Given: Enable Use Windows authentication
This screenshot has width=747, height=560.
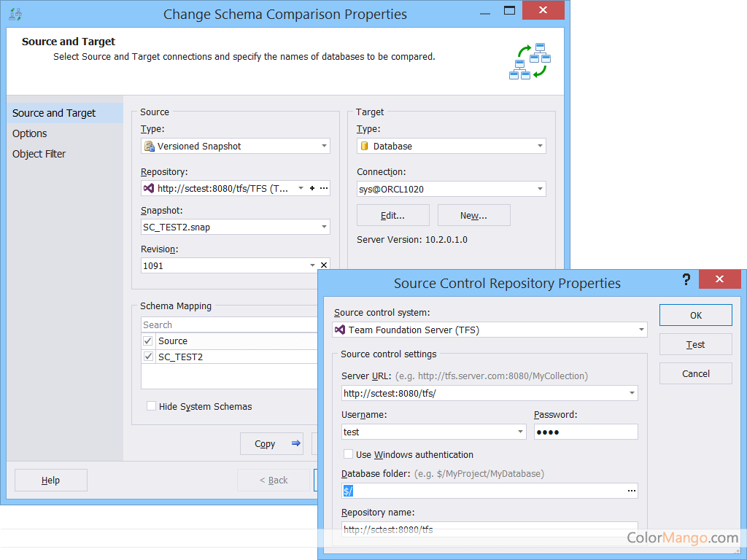Looking at the screenshot, I should click(x=348, y=454).
